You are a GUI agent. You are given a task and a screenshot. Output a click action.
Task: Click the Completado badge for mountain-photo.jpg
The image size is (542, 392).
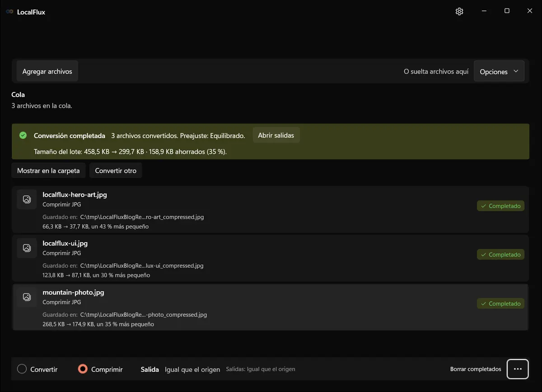pos(500,304)
